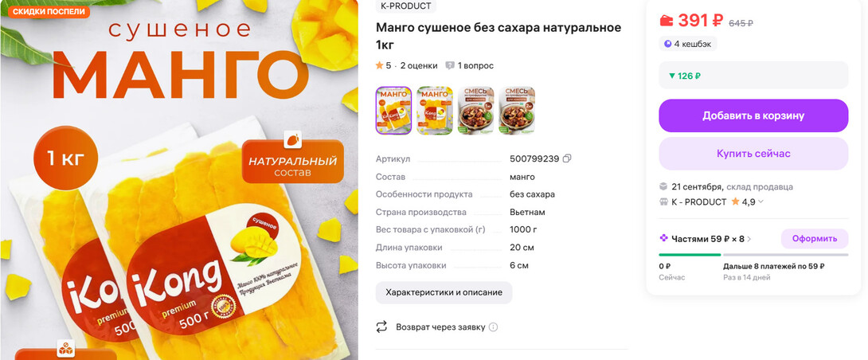
Task: Click Купить сейчас button
Action: pyautogui.click(x=753, y=154)
